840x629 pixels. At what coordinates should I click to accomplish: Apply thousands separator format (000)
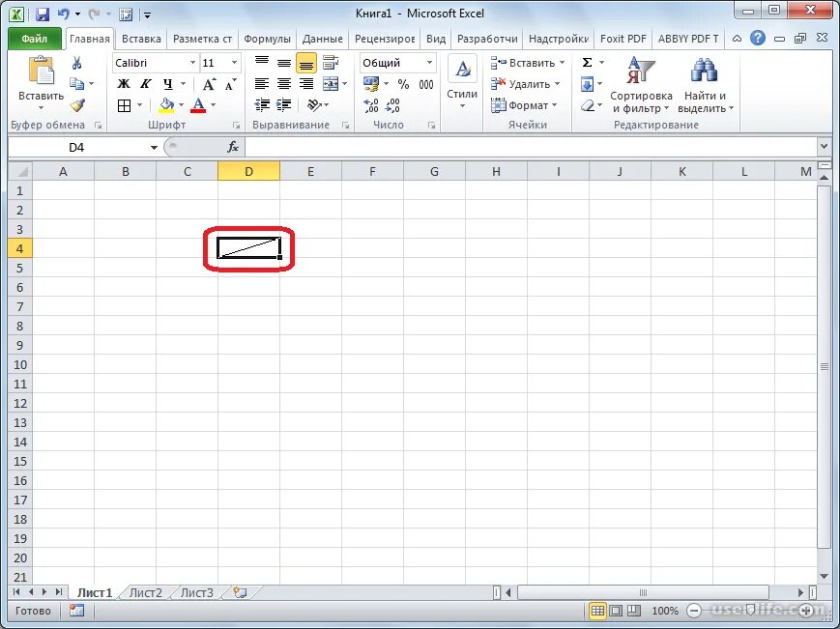click(x=426, y=84)
